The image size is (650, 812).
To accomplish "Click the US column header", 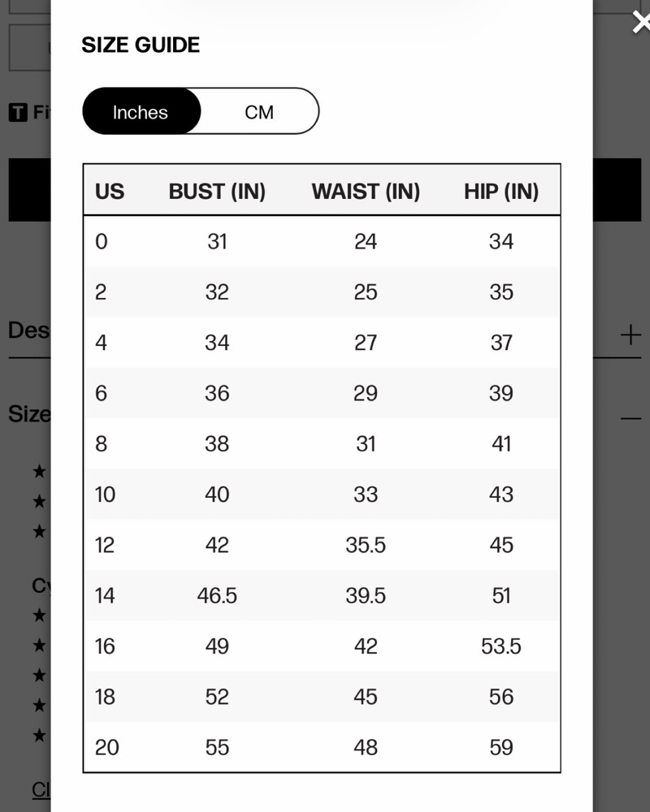I will [x=110, y=191].
